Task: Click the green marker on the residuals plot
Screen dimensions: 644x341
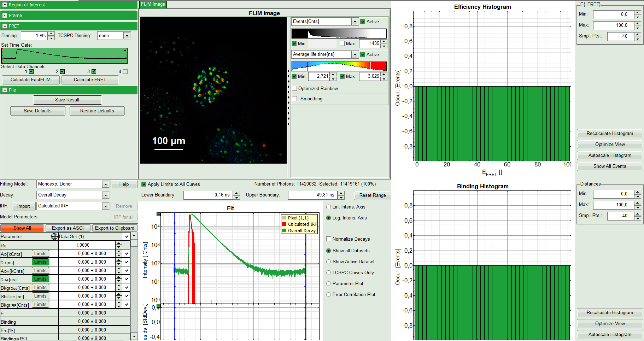Action: pyautogui.click(x=158, y=306)
